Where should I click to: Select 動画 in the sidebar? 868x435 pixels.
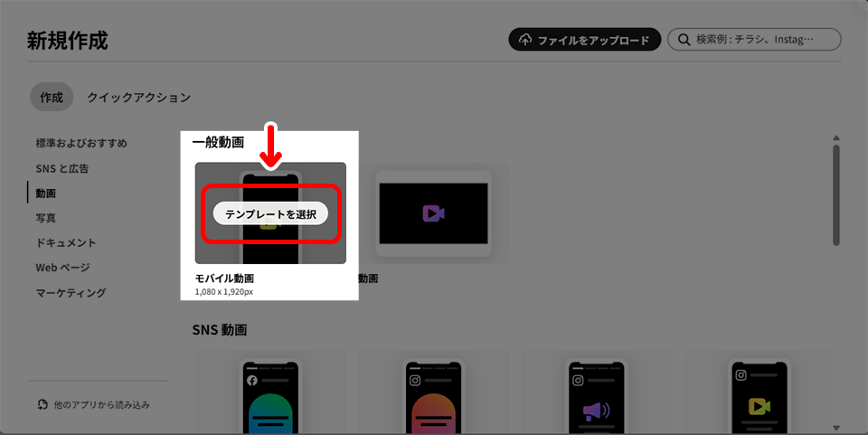[x=46, y=194]
